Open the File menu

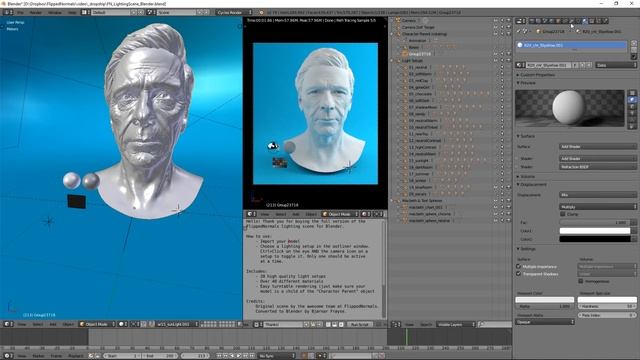pyautogui.click(x=20, y=13)
